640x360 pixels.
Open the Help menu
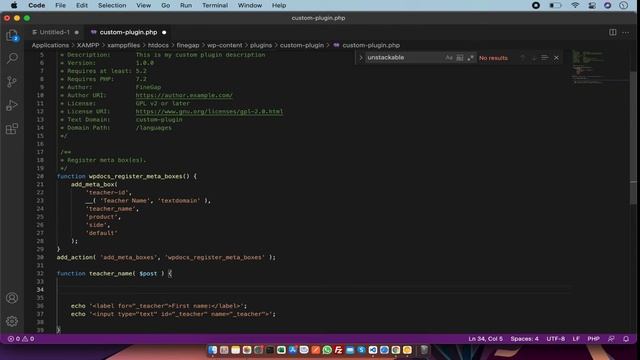tap(279, 5)
